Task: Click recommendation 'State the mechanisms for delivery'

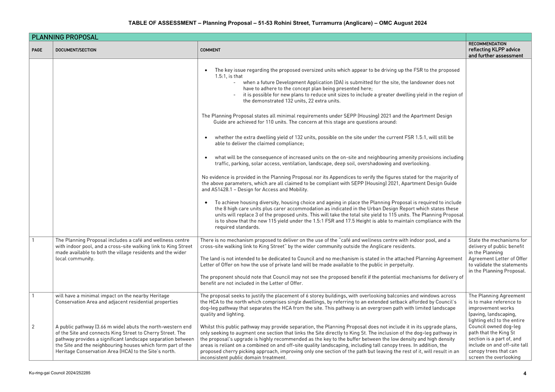Action: (498, 255)
